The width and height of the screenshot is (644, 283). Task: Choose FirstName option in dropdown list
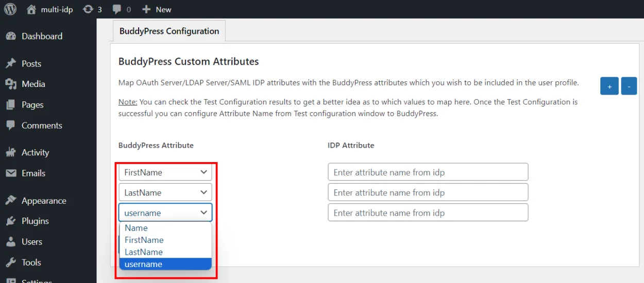coord(165,240)
